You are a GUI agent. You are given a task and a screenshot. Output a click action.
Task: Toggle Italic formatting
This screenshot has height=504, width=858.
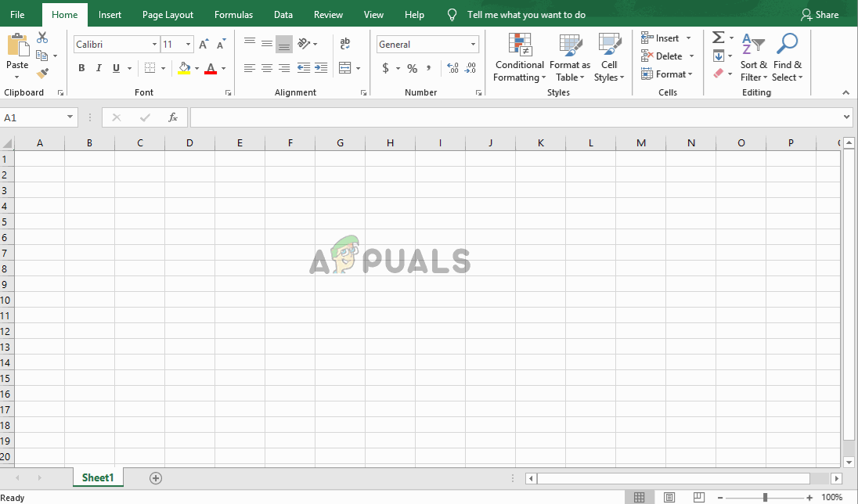tap(98, 68)
